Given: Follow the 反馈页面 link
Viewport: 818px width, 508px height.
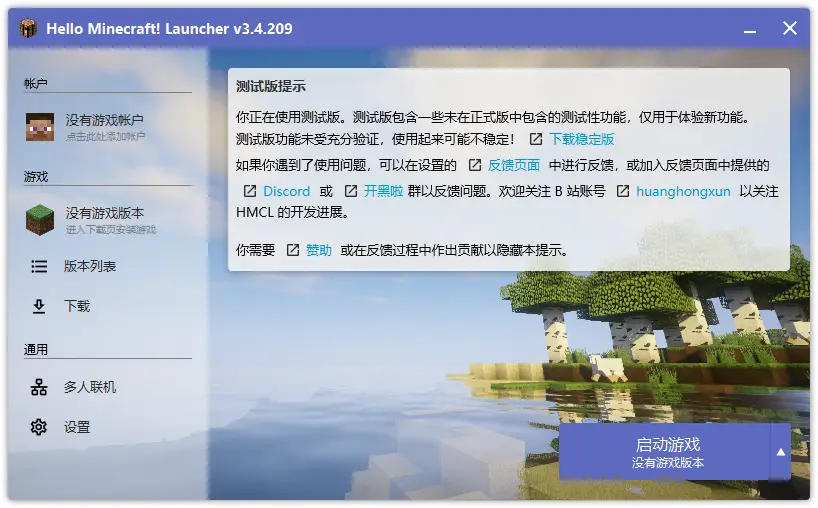Looking at the screenshot, I should click(514, 165).
